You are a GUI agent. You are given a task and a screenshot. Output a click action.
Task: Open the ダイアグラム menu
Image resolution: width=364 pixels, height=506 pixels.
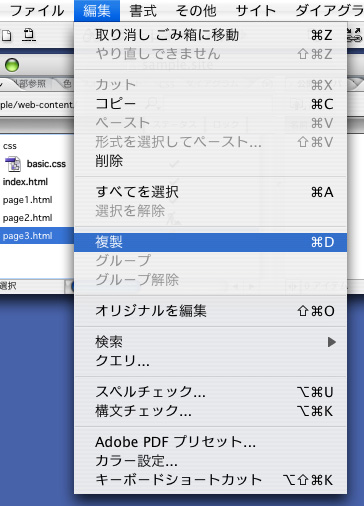click(329, 11)
